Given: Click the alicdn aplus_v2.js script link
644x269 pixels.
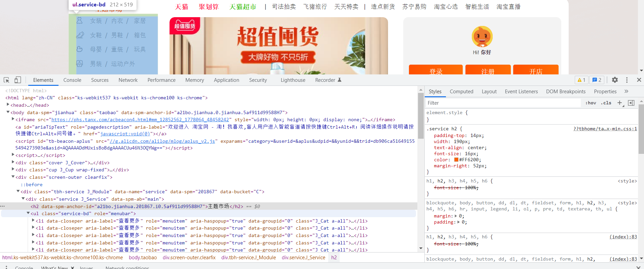Looking at the screenshot, I should (x=162, y=141).
